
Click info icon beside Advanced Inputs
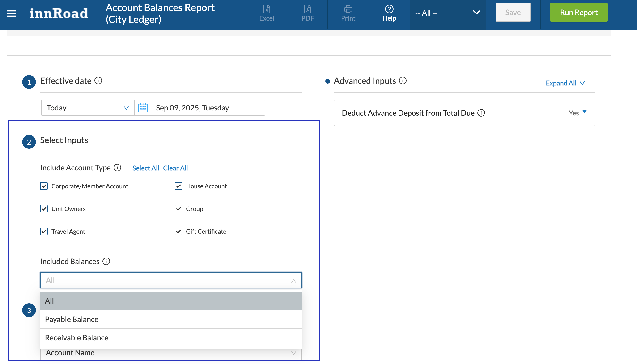point(403,81)
